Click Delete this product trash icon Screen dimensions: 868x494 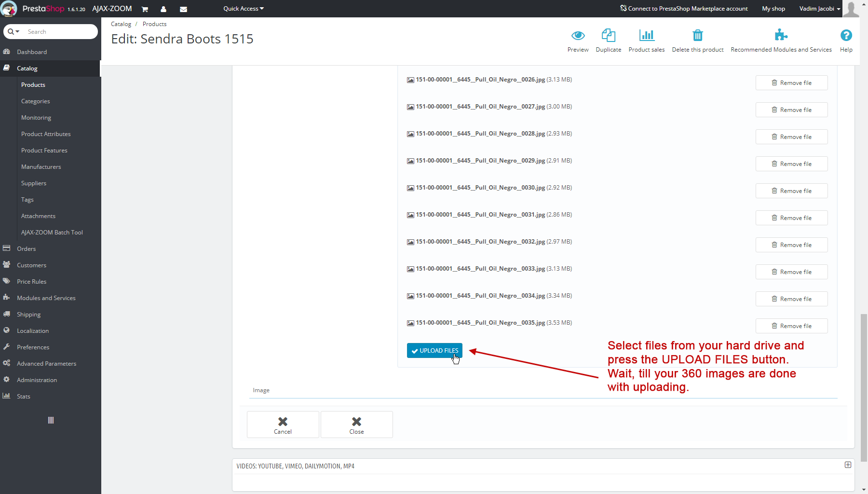tap(698, 35)
